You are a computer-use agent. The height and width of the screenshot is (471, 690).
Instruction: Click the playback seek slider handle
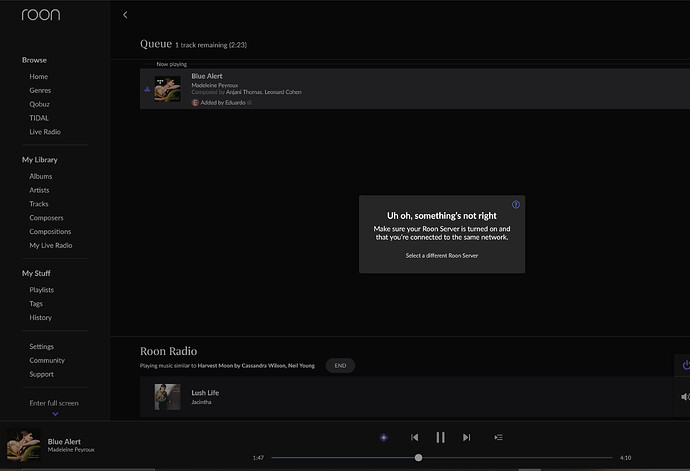(x=418, y=458)
